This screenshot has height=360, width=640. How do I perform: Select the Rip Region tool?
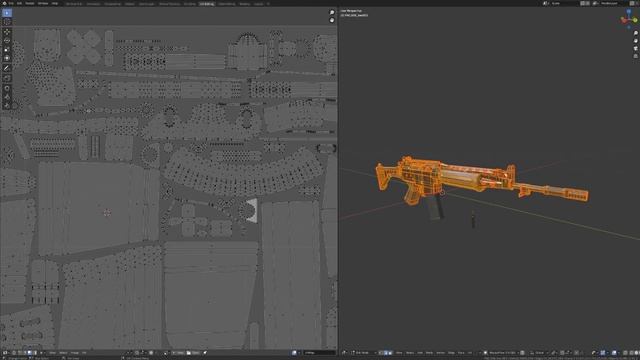pos(7,78)
